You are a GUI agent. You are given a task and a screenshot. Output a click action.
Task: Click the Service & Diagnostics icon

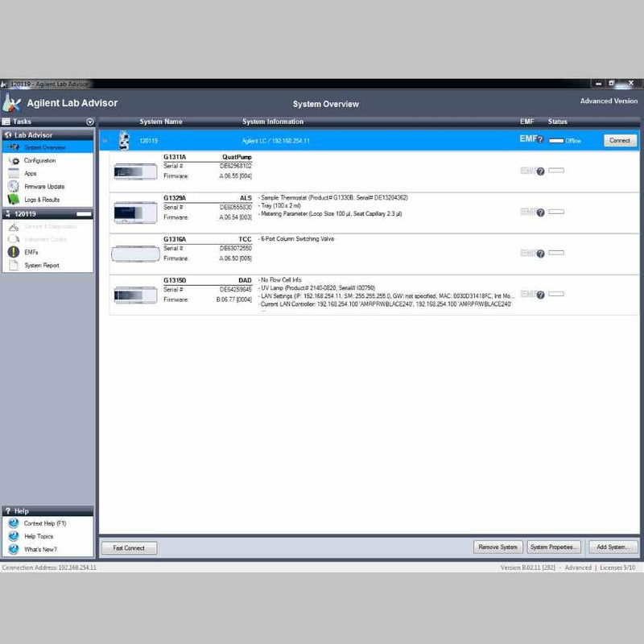coord(14,226)
